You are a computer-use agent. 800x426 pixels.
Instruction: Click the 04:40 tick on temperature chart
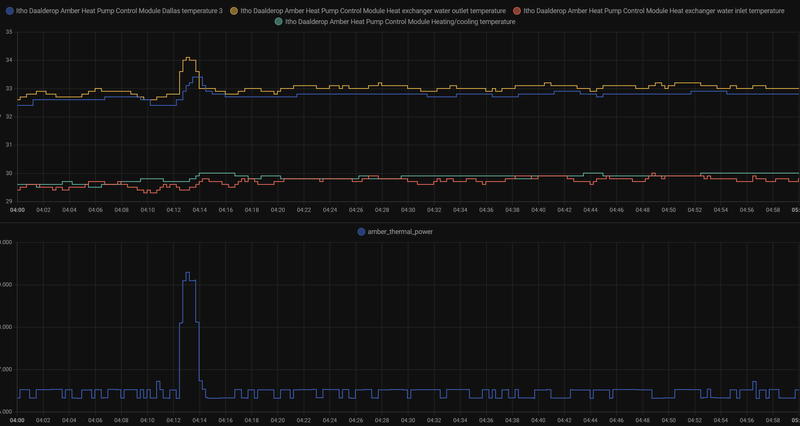(x=538, y=210)
